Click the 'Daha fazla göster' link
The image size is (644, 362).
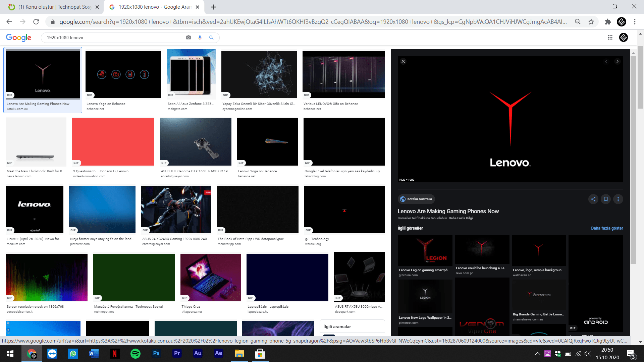(x=607, y=228)
